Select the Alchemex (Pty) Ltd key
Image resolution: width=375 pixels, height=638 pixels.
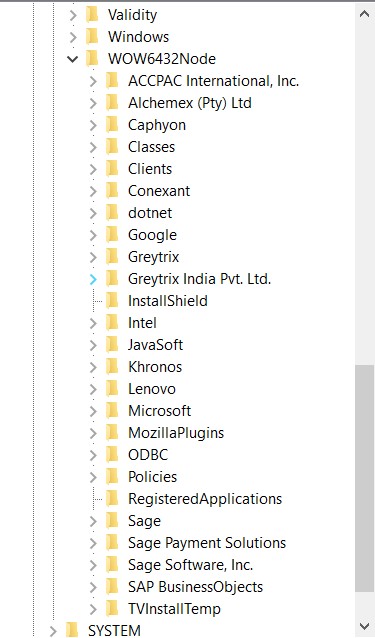tap(190, 103)
